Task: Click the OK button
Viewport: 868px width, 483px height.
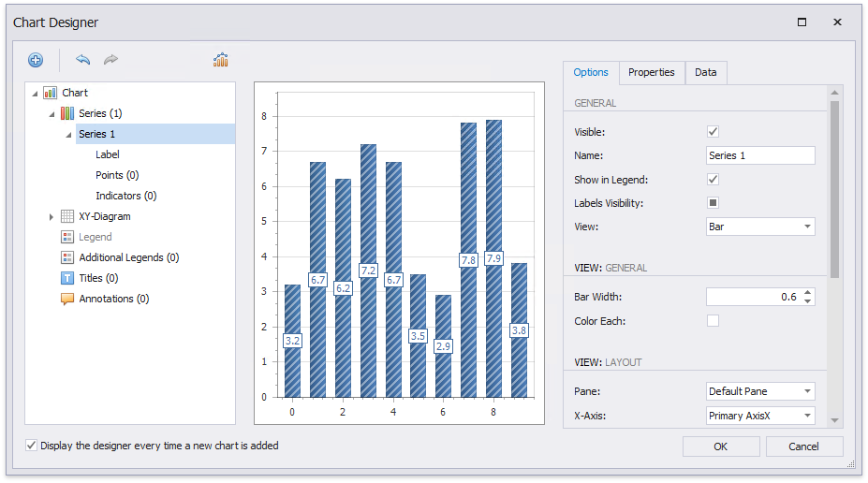Action: coord(720,446)
